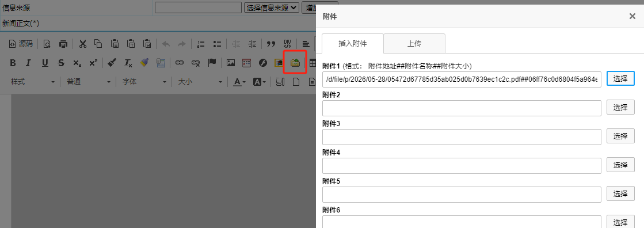The image size is (644, 228).
Task: Click the red calendar-style icon
Action: pos(246,63)
